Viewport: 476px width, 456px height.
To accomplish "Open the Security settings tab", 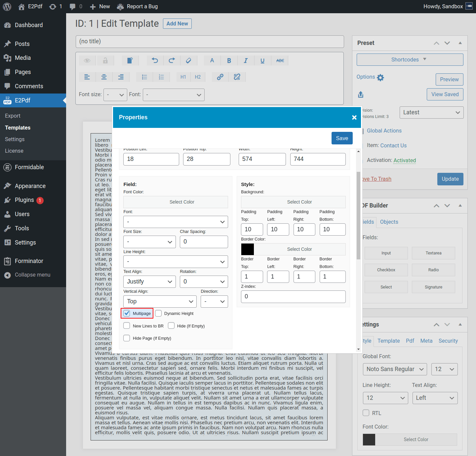I will [448, 341].
